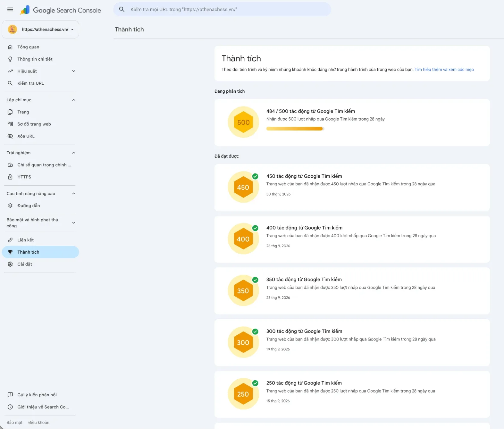The height and width of the screenshot is (429, 504).
Task: Expand Bảo mật và hình phạt thủ công
Action: (74, 223)
